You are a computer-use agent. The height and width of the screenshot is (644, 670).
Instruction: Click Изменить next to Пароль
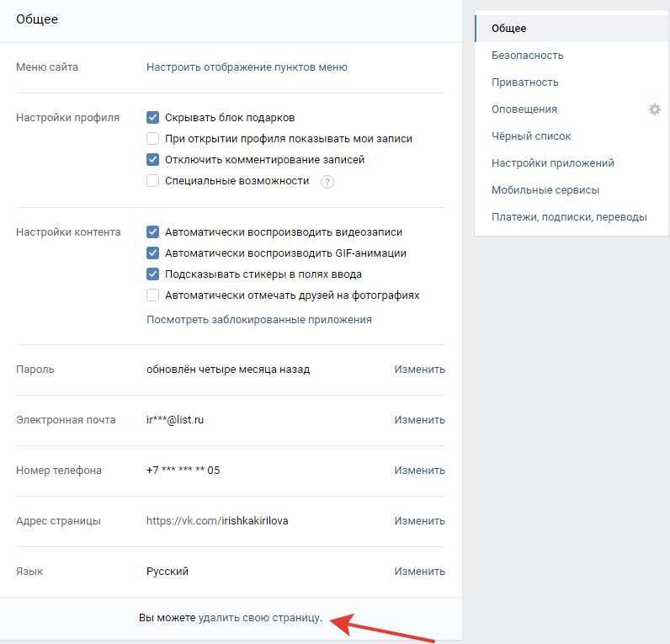pyautogui.click(x=420, y=370)
